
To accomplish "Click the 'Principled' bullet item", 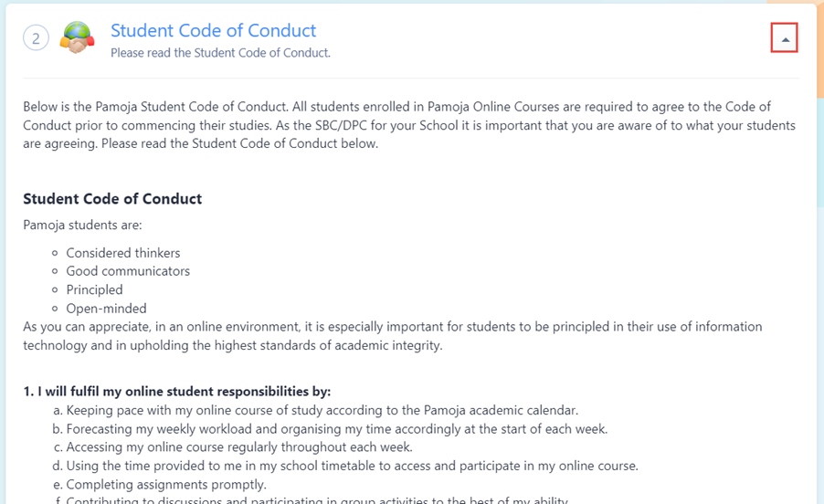I will tap(94, 289).
